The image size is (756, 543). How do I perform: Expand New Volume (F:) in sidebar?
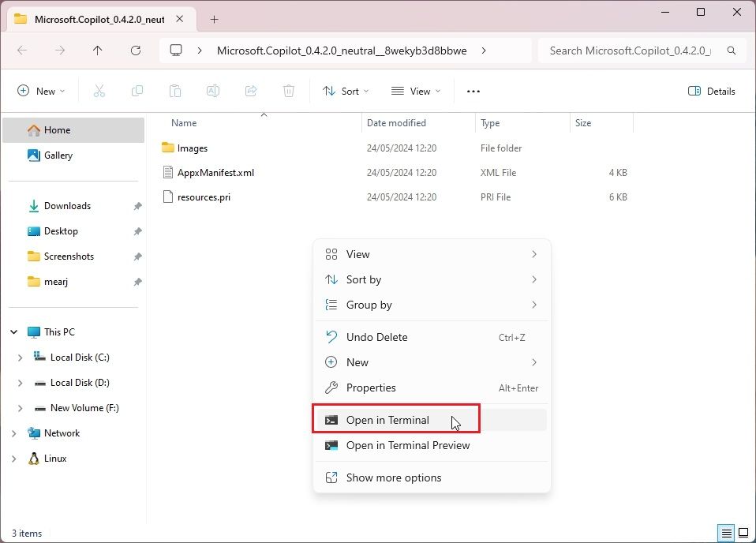[x=20, y=408]
